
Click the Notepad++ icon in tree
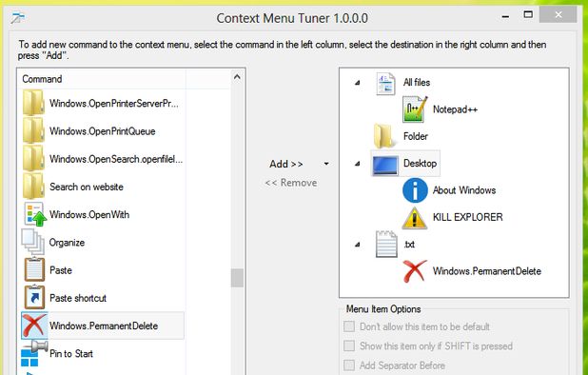[415, 109]
